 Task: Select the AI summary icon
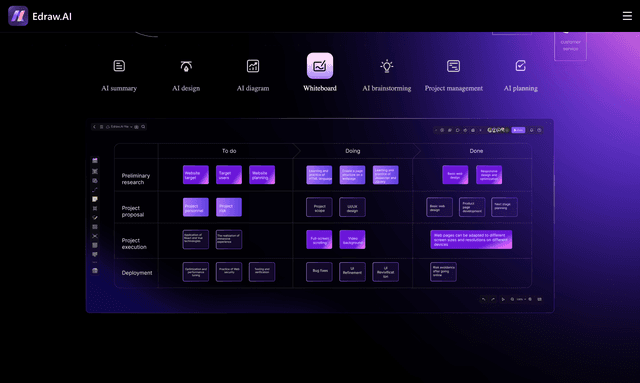[119, 66]
